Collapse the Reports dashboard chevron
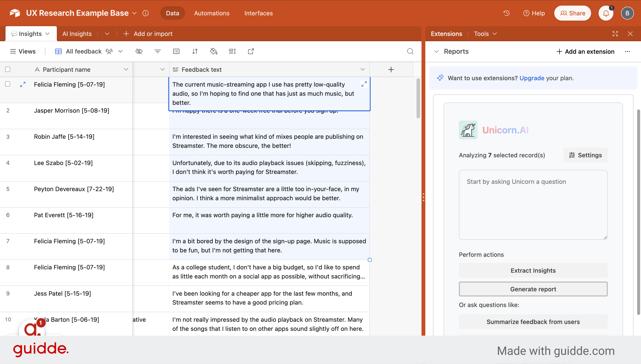 coord(436,52)
